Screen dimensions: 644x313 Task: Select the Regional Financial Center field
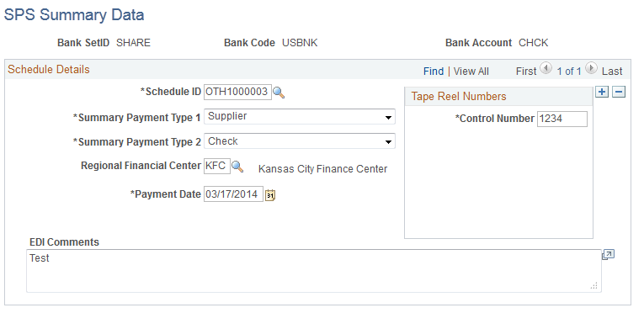pos(217,166)
